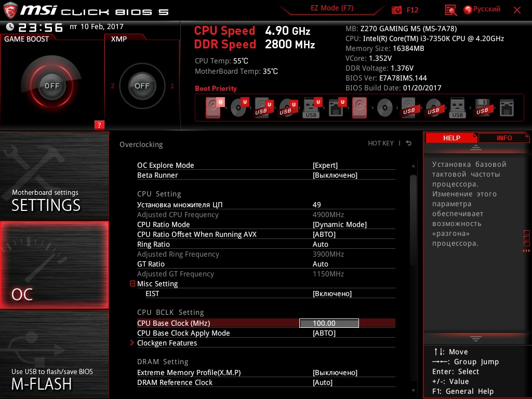Open the BIOS search magnifier icon
Viewport: 532px width, 399px height.
click(x=450, y=10)
